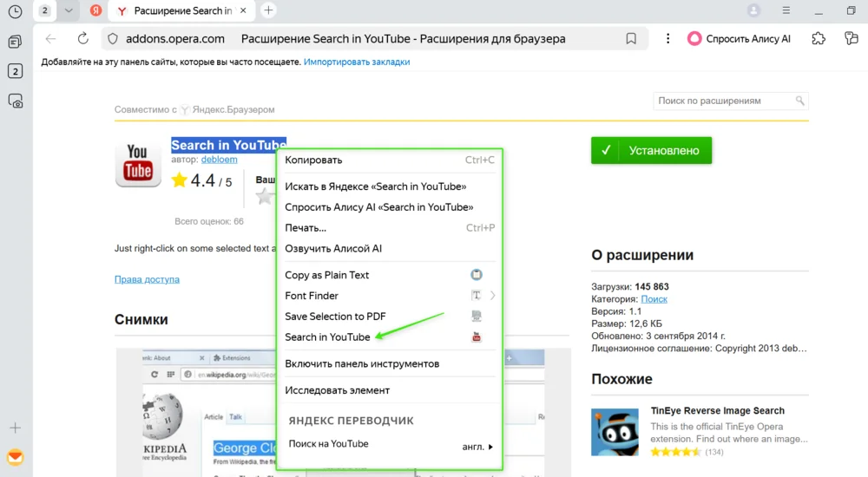Open the browser hamburger menu
Image resolution: width=868 pixels, height=477 pixels.
[786, 10]
